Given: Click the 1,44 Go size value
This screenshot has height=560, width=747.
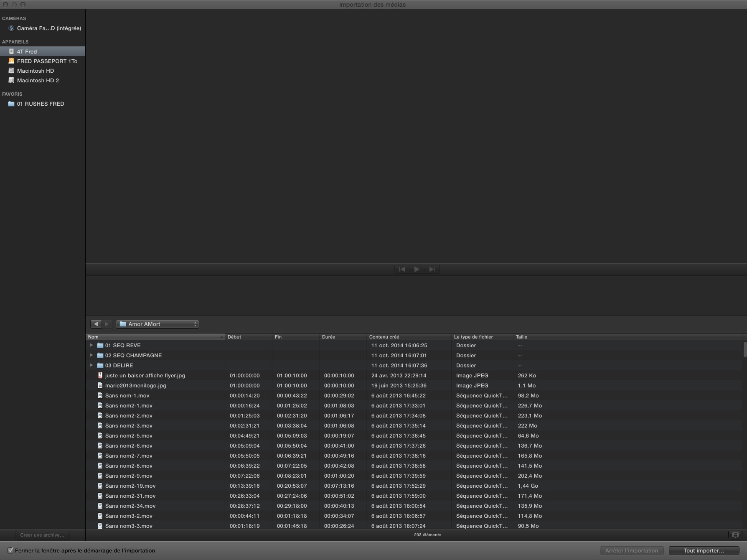Looking at the screenshot, I should point(528,486).
